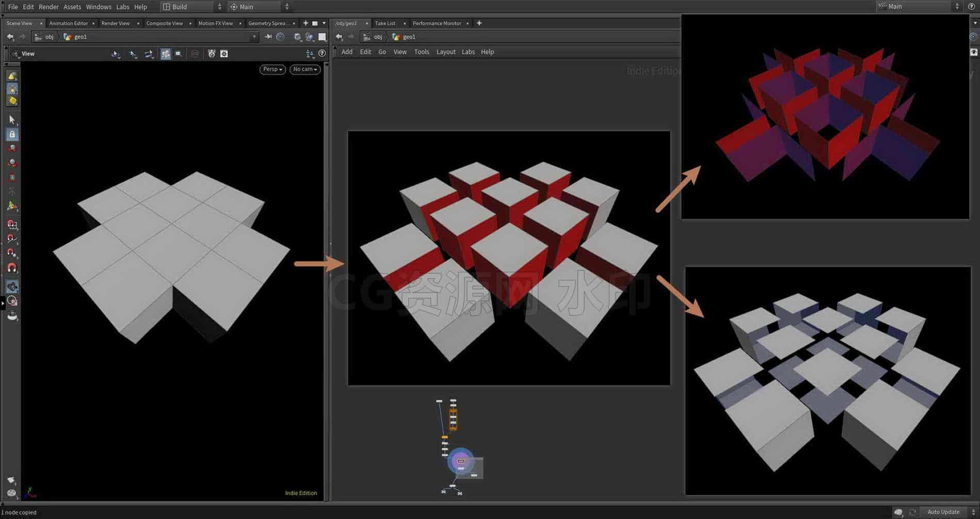Viewport: 980px width, 519px height.
Task: Click geo1 in the network editor path bar
Action: pyautogui.click(x=409, y=37)
